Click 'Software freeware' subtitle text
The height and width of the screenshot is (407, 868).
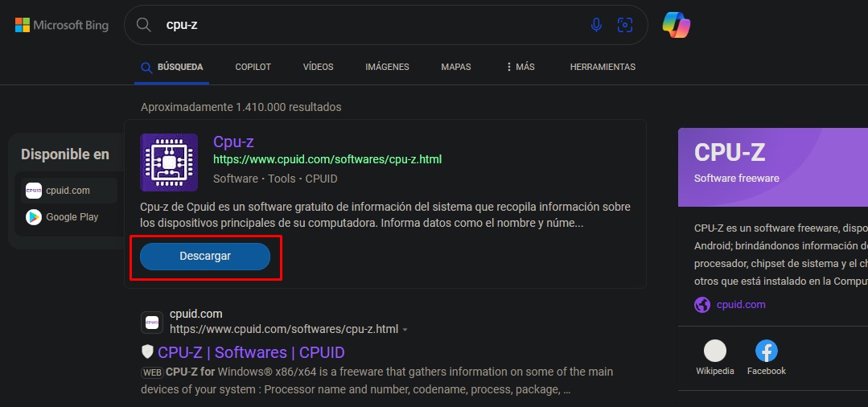(737, 179)
